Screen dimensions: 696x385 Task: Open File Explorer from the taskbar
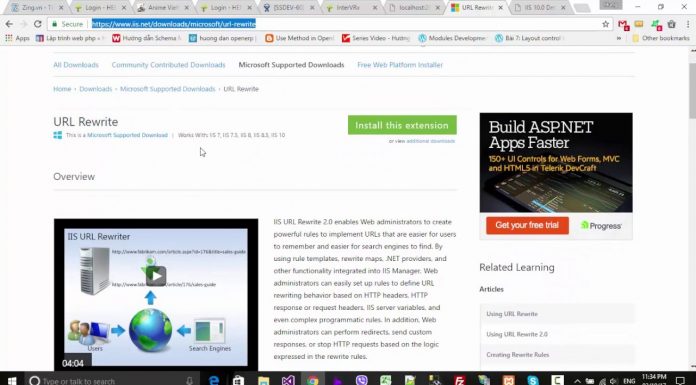pos(263,380)
